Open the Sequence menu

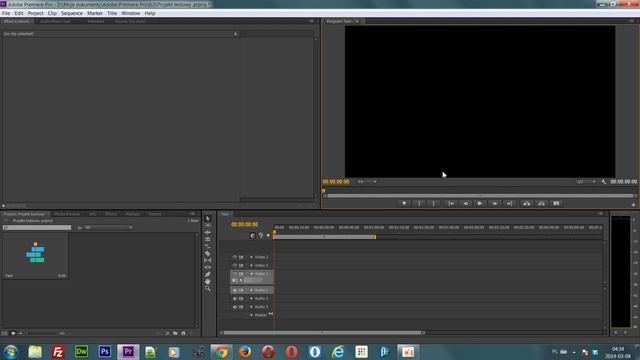pos(72,13)
